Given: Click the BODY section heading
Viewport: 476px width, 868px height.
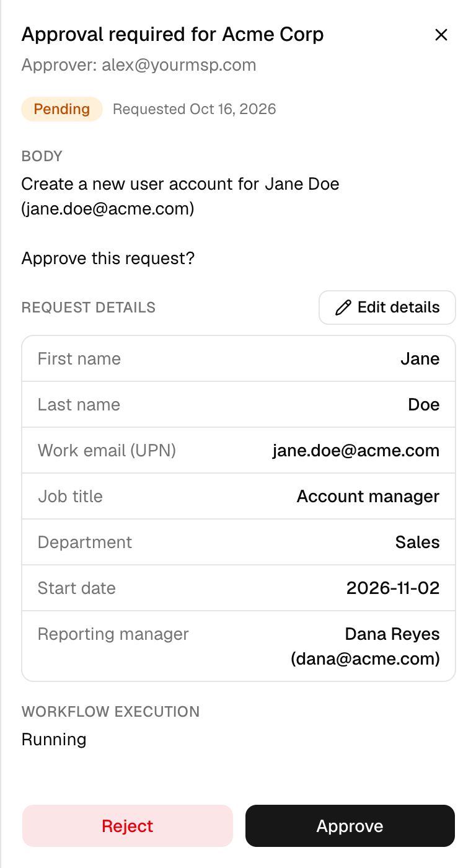Looking at the screenshot, I should (x=42, y=156).
